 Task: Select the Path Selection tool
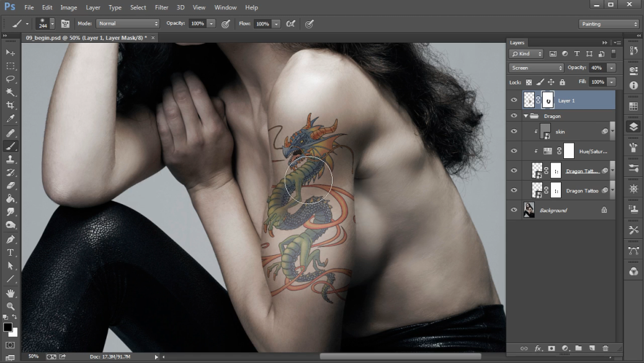pos(11,266)
